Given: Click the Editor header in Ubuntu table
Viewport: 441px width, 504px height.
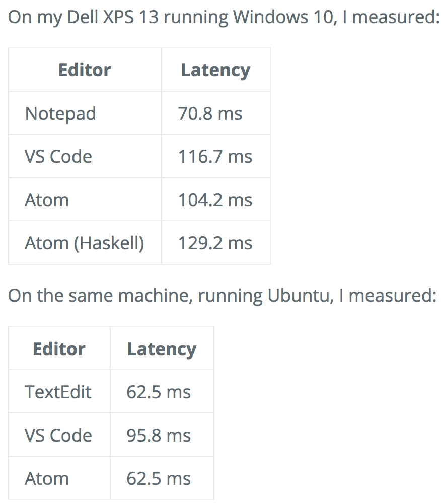Looking at the screenshot, I should click(59, 349).
